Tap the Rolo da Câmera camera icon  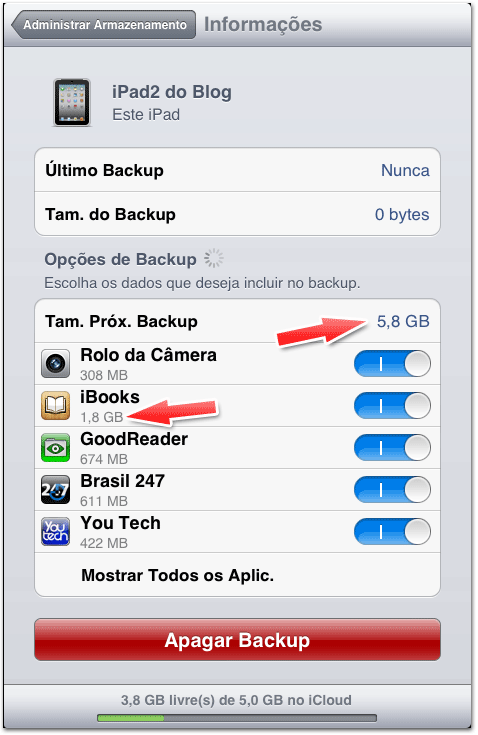55,363
